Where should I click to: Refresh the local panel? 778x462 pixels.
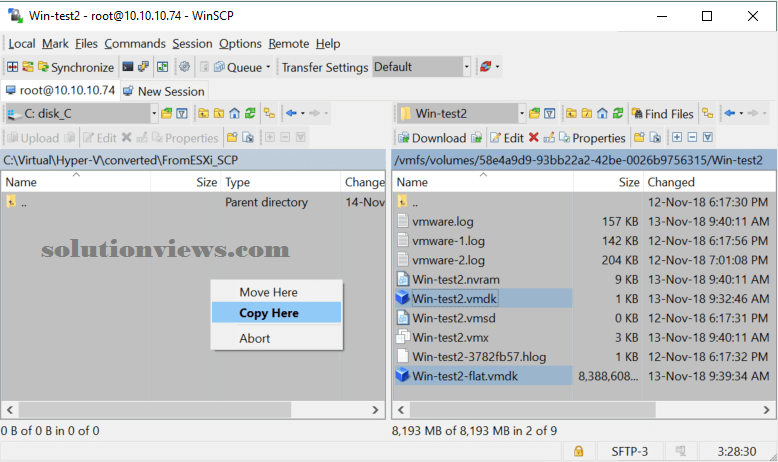pos(250,113)
